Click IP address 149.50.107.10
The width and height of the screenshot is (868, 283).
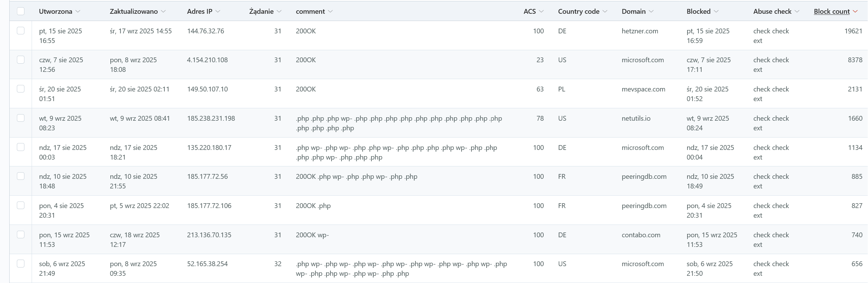pos(207,89)
